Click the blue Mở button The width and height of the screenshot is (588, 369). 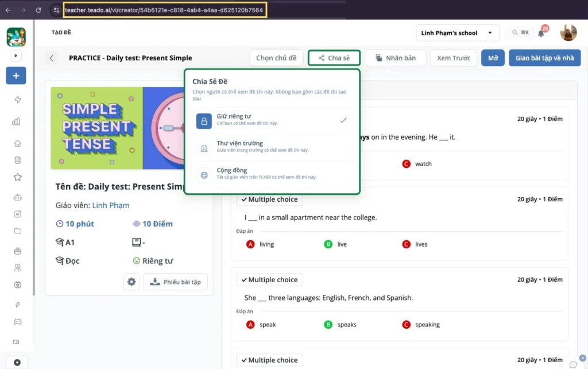click(x=493, y=58)
